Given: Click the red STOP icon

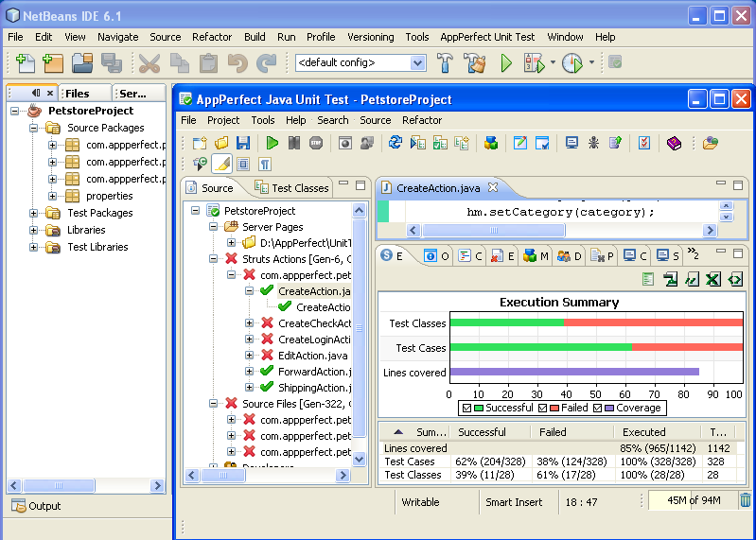Looking at the screenshot, I should tap(316, 143).
